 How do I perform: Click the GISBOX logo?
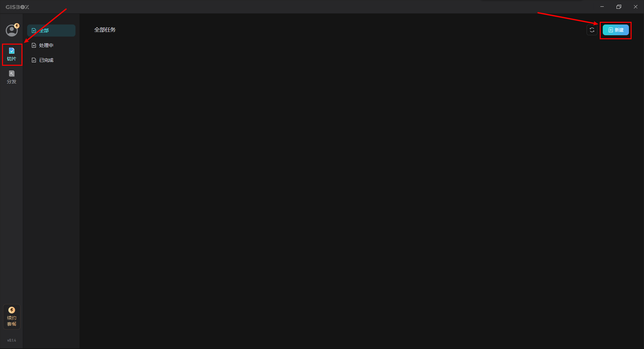[x=17, y=7]
